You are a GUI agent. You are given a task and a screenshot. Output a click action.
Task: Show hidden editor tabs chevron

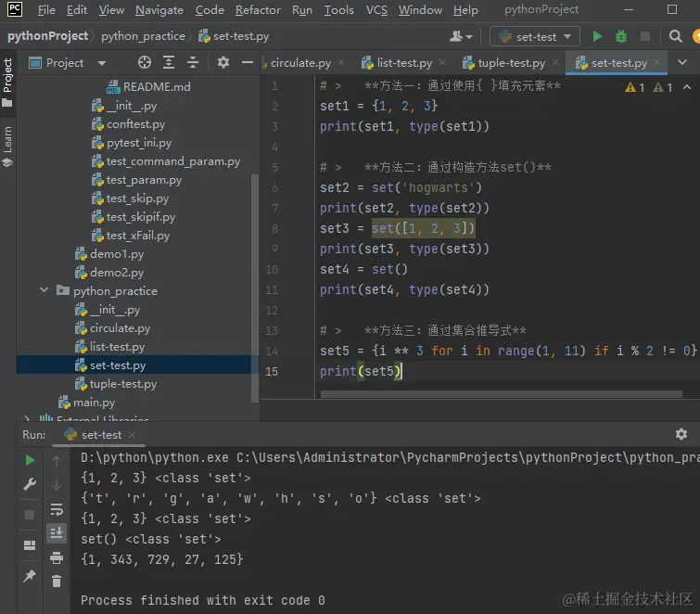pyautogui.click(x=682, y=62)
